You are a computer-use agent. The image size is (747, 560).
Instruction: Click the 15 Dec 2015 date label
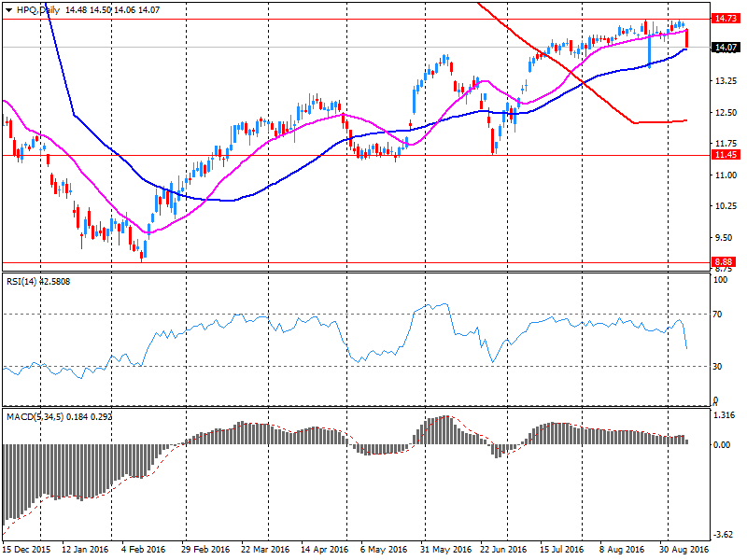[x=26, y=549]
